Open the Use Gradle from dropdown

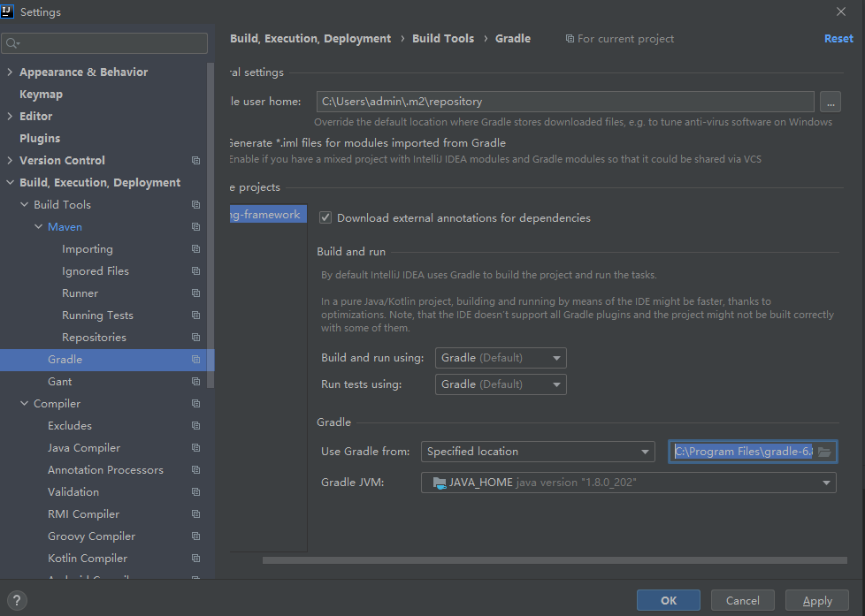click(537, 452)
